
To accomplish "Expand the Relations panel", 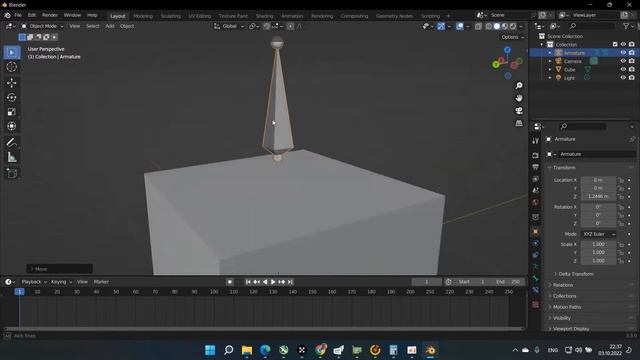I will pos(563,285).
